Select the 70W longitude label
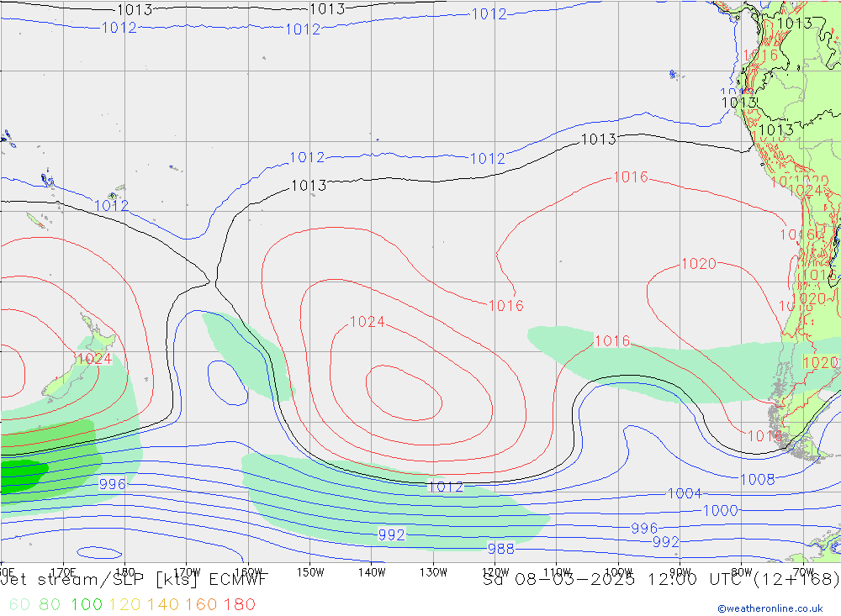This screenshot has height=616, width=841. coord(803,572)
